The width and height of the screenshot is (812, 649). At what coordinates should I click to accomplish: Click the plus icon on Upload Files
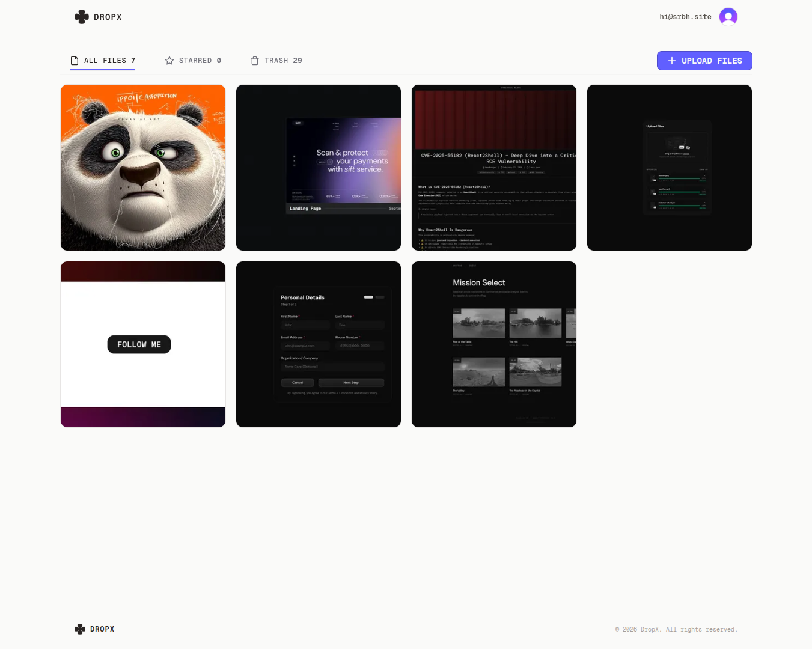[672, 61]
